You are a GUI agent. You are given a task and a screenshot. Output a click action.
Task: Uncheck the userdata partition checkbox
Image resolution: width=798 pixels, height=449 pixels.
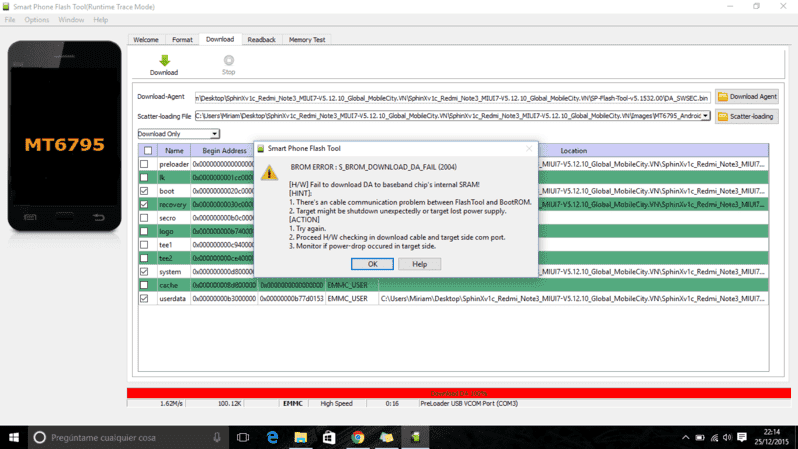144,298
